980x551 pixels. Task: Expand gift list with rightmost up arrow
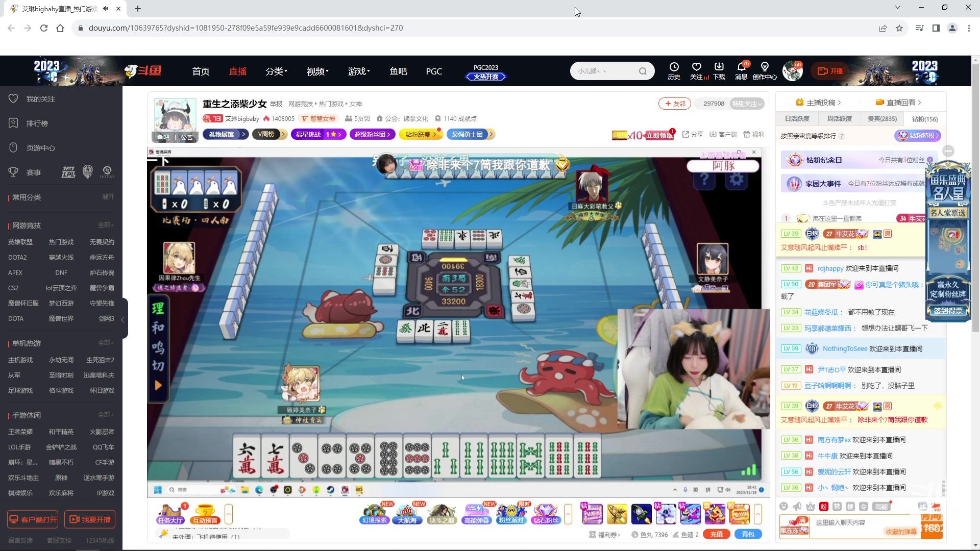click(758, 514)
